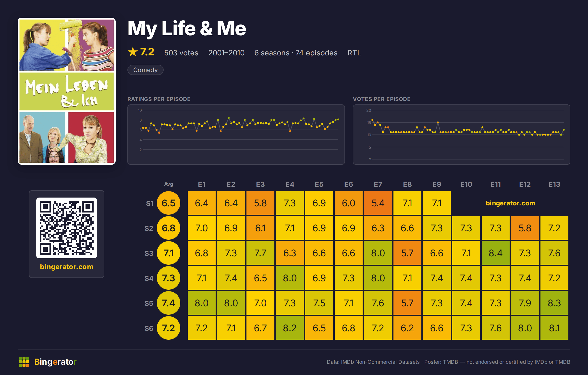Select the S6 average 7.2 circle
The image size is (588, 375).
[x=169, y=328]
